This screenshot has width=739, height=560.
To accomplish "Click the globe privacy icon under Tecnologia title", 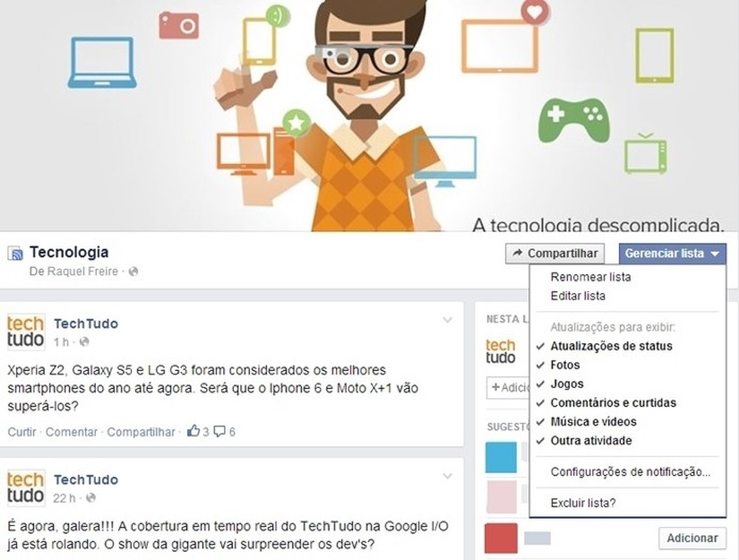I will [x=134, y=272].
